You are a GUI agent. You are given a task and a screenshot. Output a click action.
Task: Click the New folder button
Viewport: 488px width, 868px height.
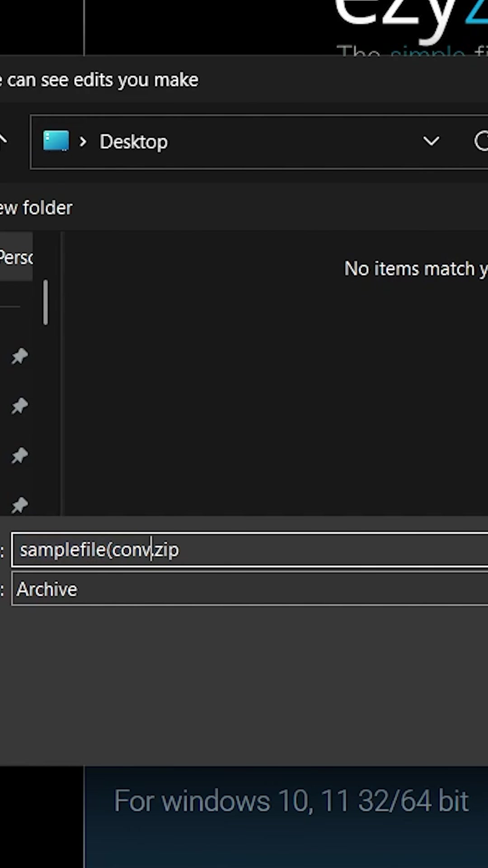coord(36,208)
